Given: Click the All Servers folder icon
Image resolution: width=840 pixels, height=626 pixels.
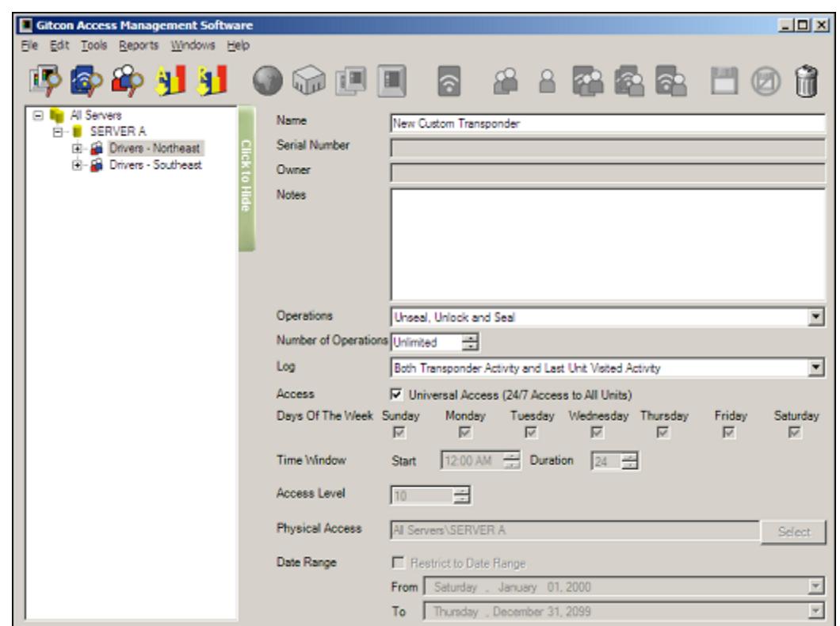Looking at the screenshot, I should tap(56, 115).
